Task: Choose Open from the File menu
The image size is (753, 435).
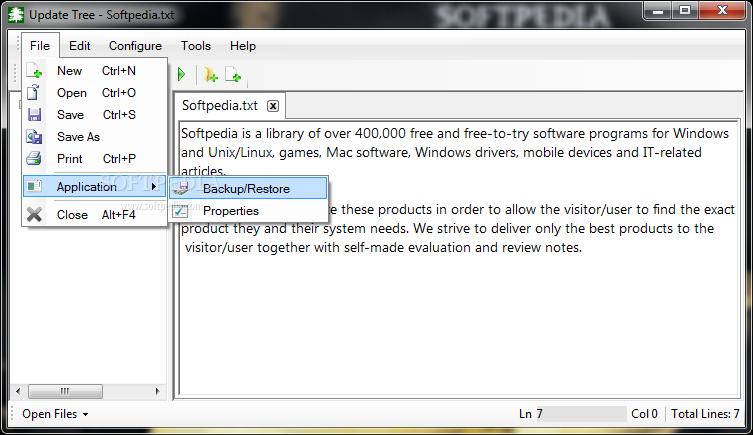Action: click(95, 93)
